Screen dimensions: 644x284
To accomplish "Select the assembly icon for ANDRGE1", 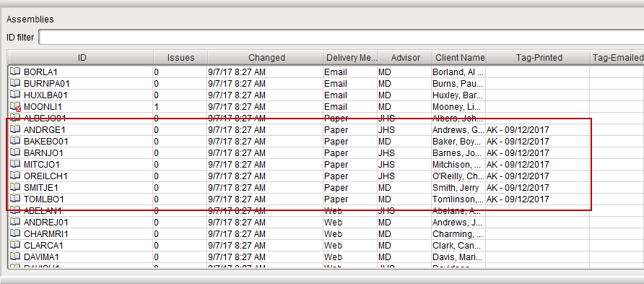I will [x=15, y=129].
